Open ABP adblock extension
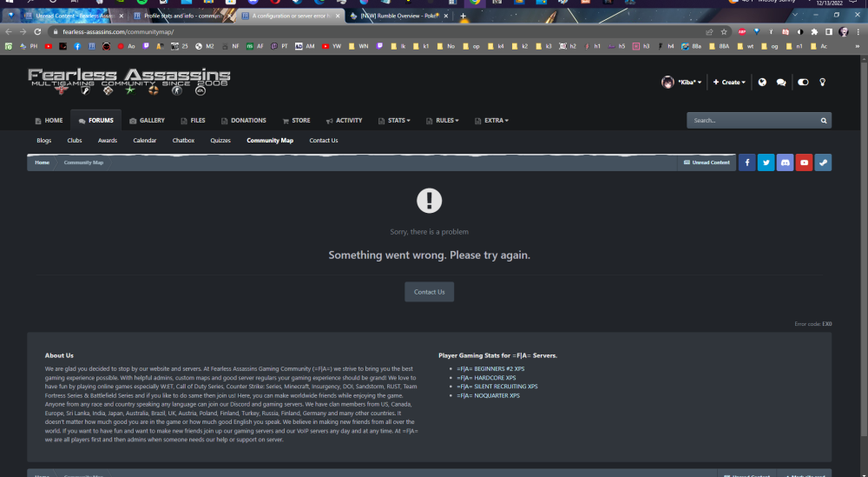 [742, 31]
